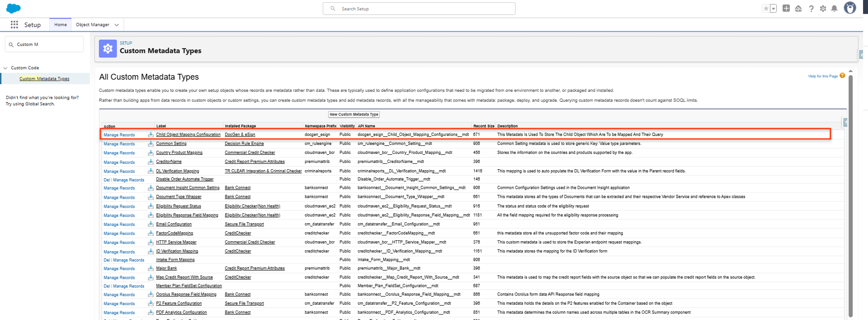868x320 pixels.
Task: Show notifications bell
Action: tap(835, 9)
